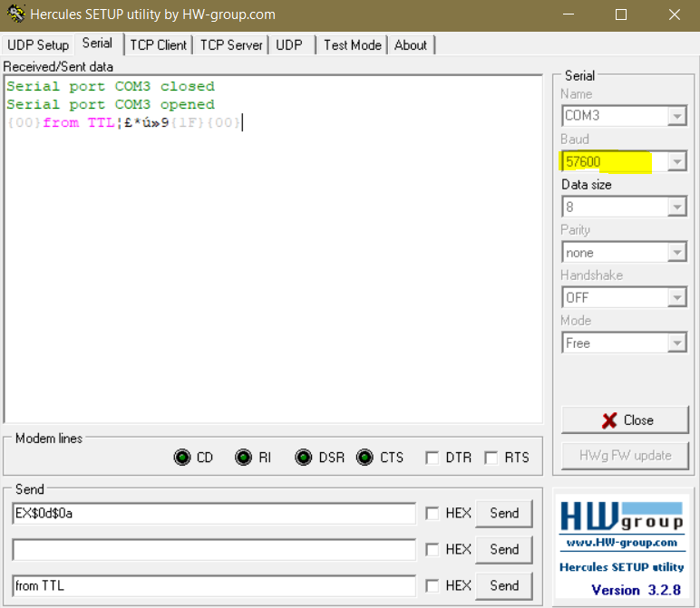This screenshot has height=608, width=700.
Task: Open the Mode Free dropdown
Action: click(676, 343)
